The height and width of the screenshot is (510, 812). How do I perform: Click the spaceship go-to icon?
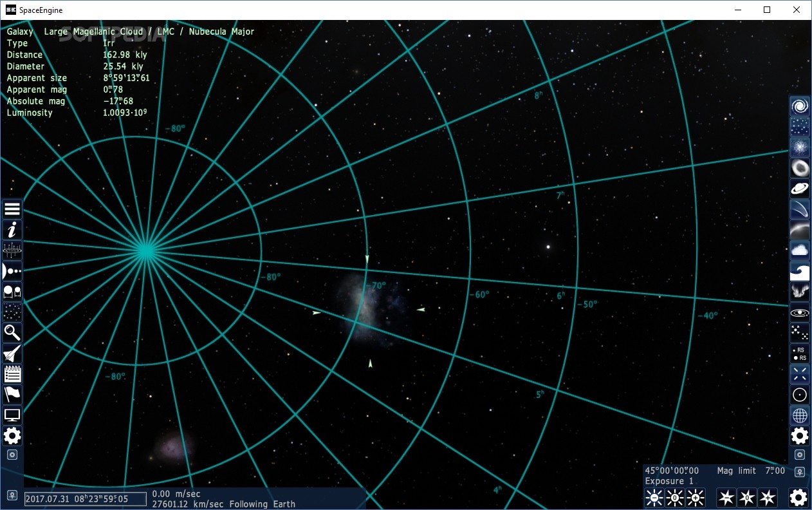pos(12,354)
